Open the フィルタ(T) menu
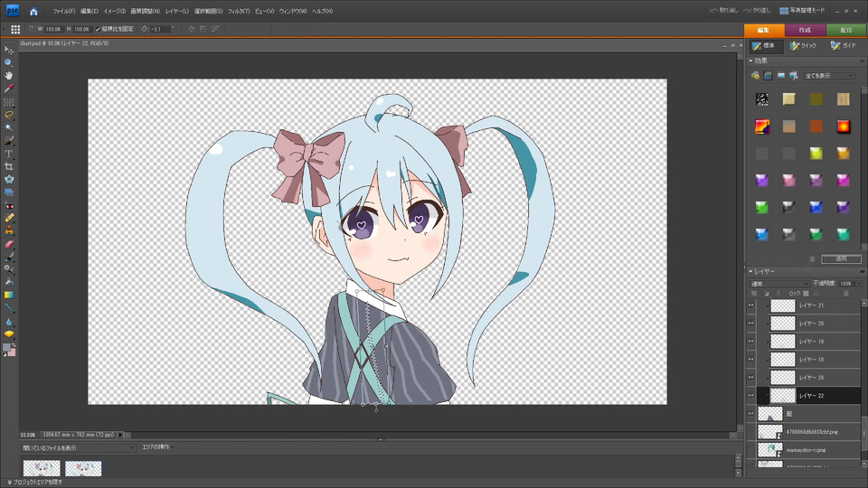The width and height of the screenshot is (868, 488). 239,11
